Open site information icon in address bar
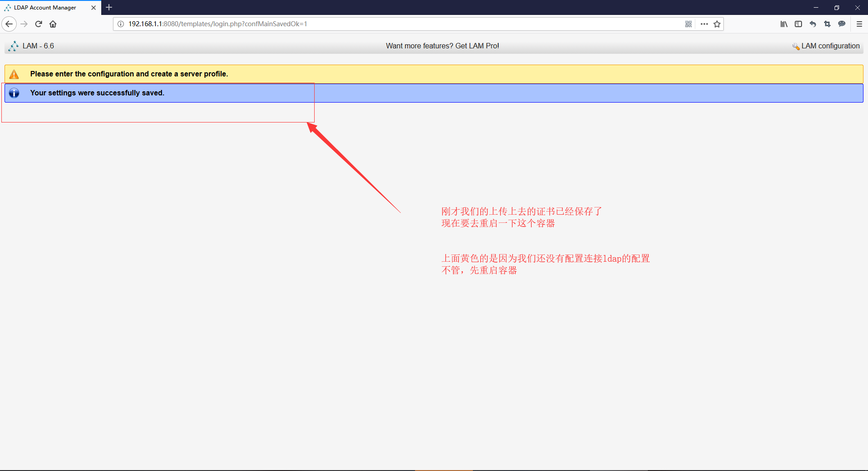868x471 pixels. [121, 24]
